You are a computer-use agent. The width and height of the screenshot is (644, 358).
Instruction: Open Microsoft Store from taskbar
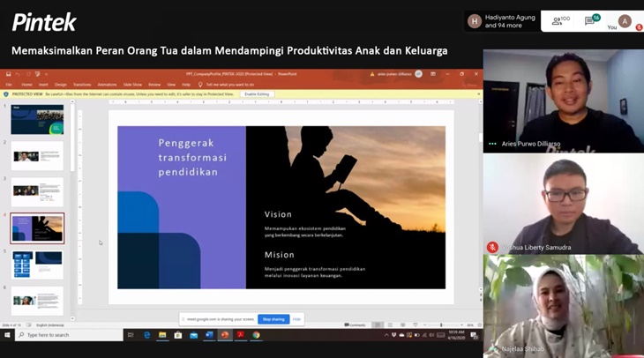(178, 335)
